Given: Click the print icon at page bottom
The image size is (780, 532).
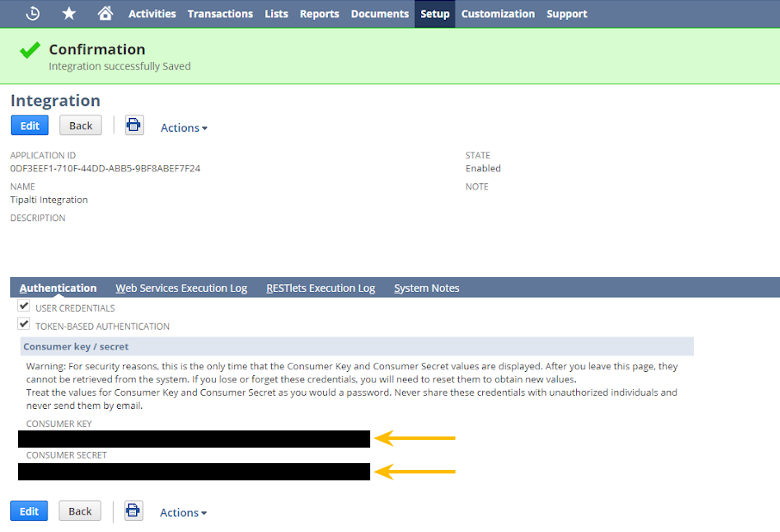Looking at the screenshot, I should point(133,510).
